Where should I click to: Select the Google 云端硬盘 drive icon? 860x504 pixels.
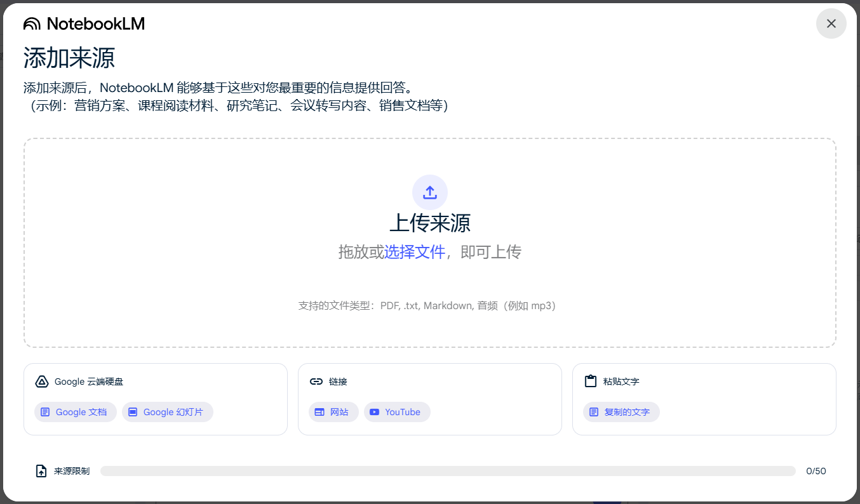(41, 381)
